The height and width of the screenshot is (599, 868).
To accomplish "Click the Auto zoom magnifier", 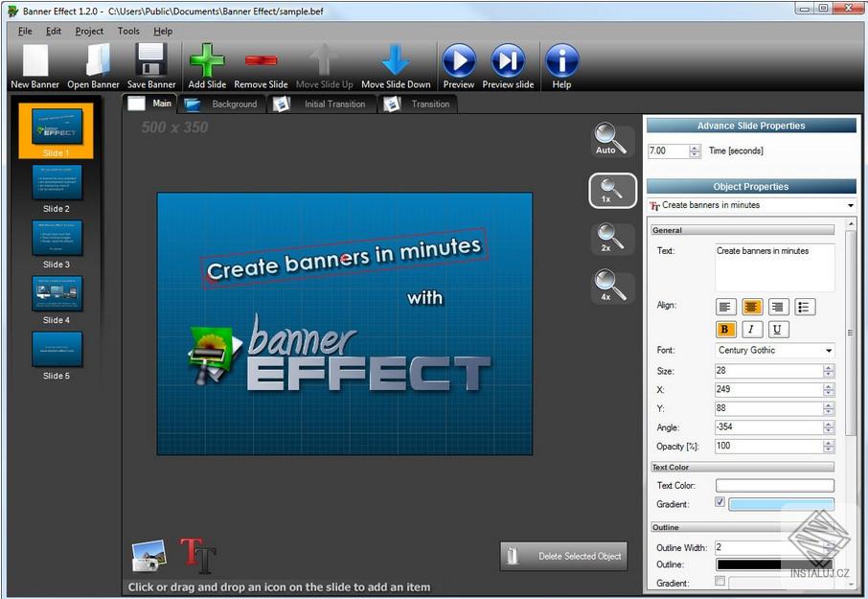I will [610, 139].
